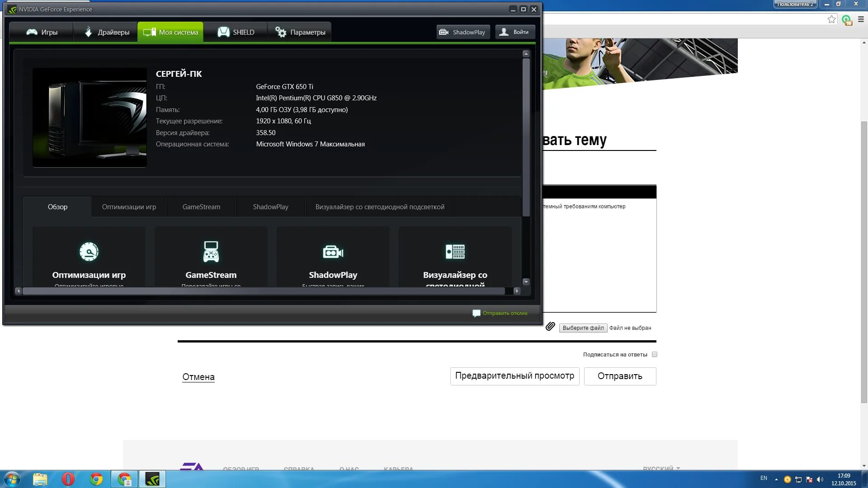This screenshot has width=868, height=488.
Task: Click the LED visualizer tile icon
Action: pyautogui.click(x=455, y=252)
